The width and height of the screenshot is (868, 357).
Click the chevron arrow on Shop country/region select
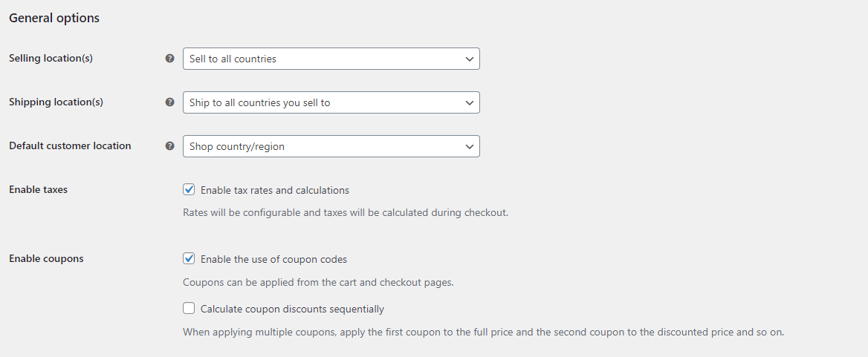pos(470,146)
